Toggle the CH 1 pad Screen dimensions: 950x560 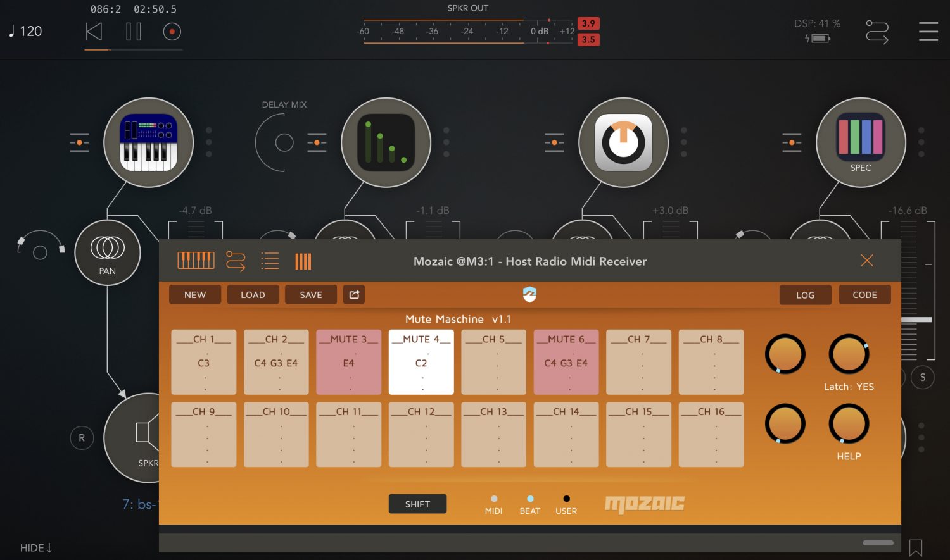click(204, 362)
